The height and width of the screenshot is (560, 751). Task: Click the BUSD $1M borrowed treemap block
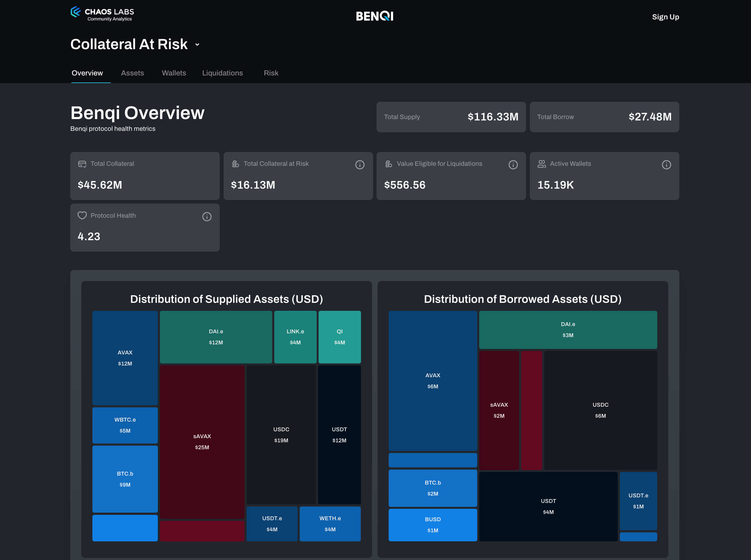(432, 525)
